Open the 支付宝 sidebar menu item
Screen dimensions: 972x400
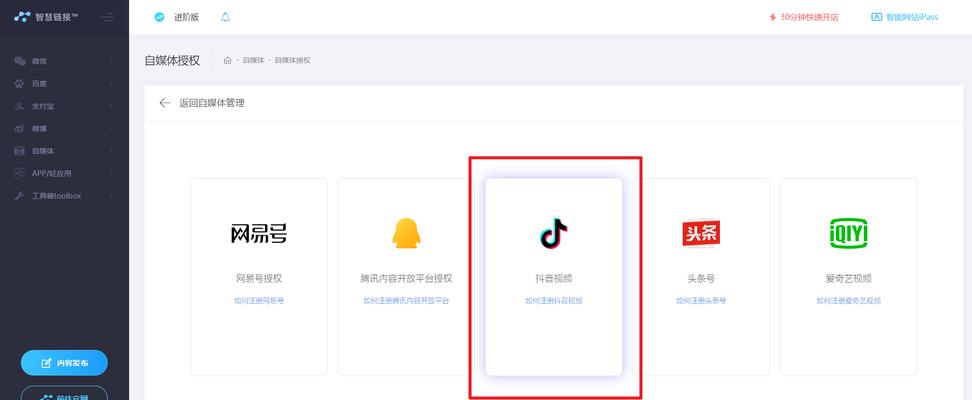64,106
